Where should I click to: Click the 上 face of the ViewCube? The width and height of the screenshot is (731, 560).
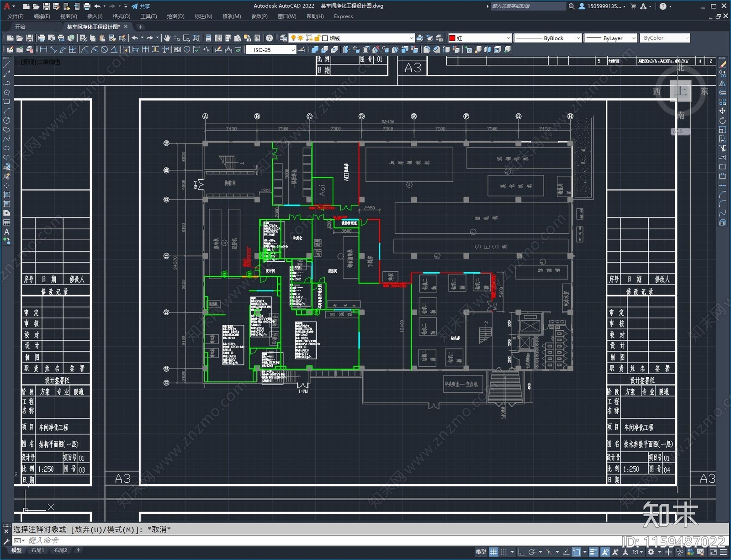681,91
